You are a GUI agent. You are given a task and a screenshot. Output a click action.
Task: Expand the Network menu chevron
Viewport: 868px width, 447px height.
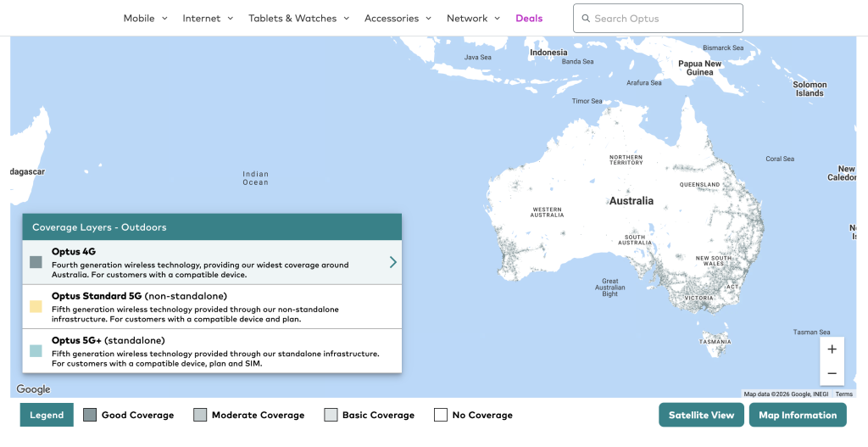(497, 19)
